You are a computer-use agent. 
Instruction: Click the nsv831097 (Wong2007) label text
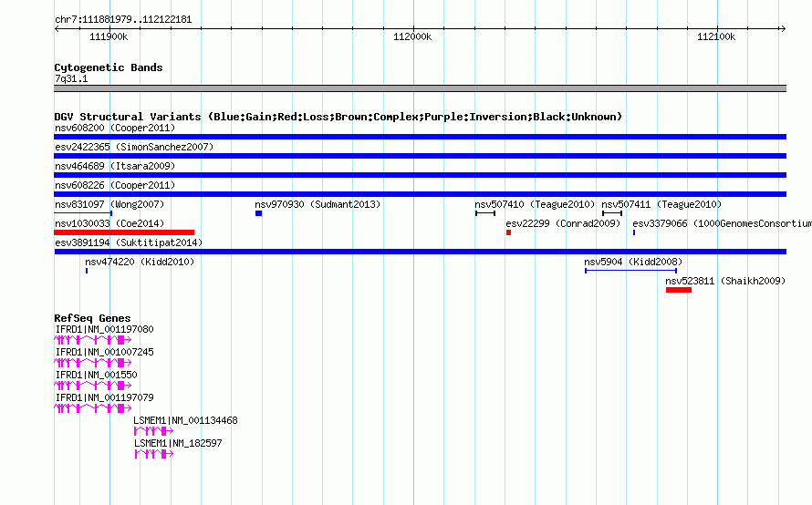click(109, 204)
